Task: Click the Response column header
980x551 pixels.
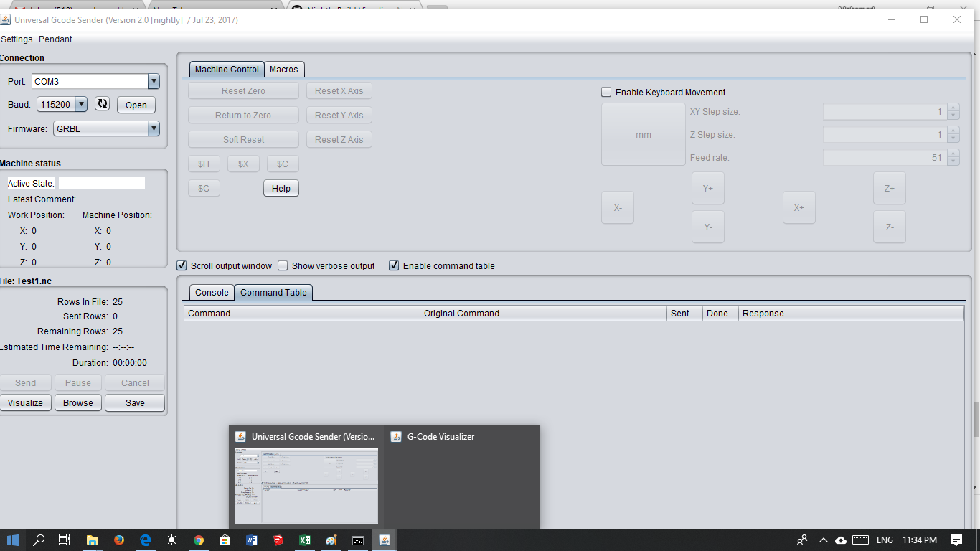Action: (851, 313)
